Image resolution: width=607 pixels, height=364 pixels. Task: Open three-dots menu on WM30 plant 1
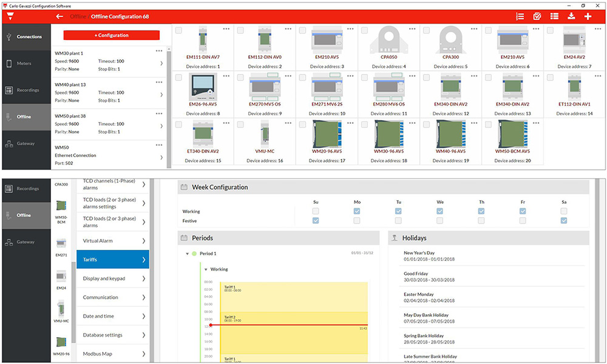point(159,50)
